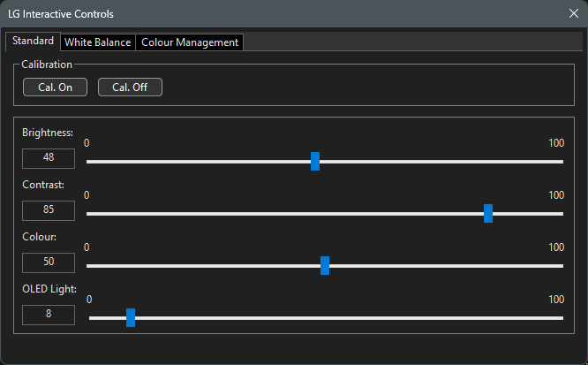Click the LG Interactive Controls title bar

pos(265,14)
